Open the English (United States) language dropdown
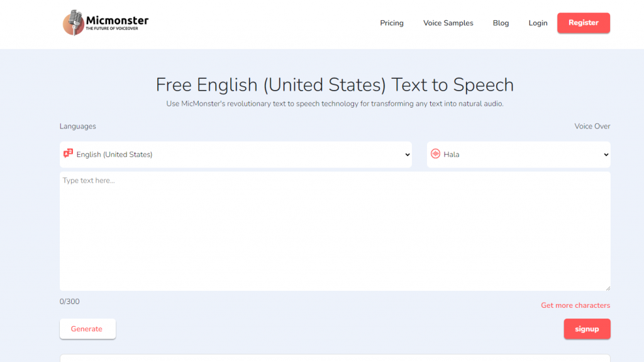644x362 pixels. (236, 155)
